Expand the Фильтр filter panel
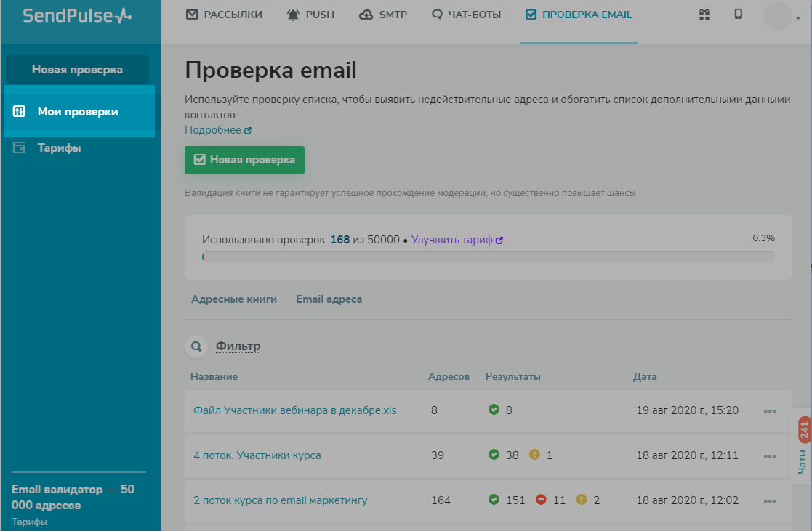This screenshot has width=812, height=531. pyautogui.click(x=238, y=346)
